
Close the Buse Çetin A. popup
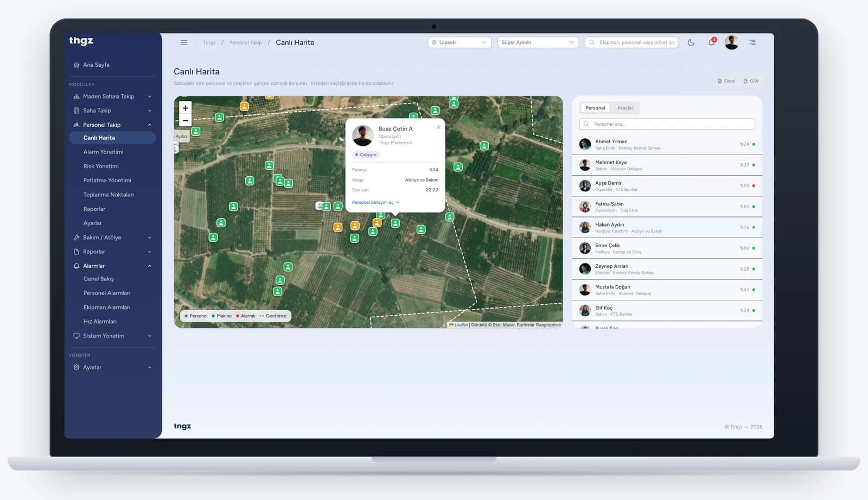tap(438, 127)
